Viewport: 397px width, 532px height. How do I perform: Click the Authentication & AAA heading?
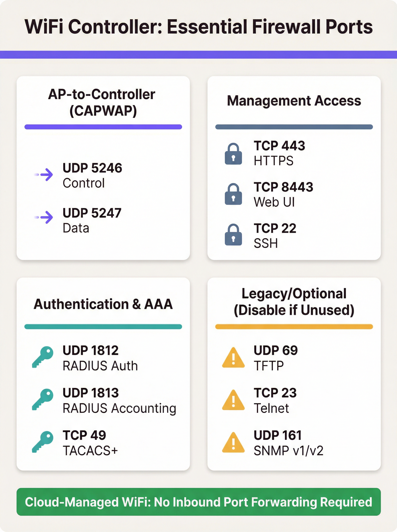click(x=103, y=304)
